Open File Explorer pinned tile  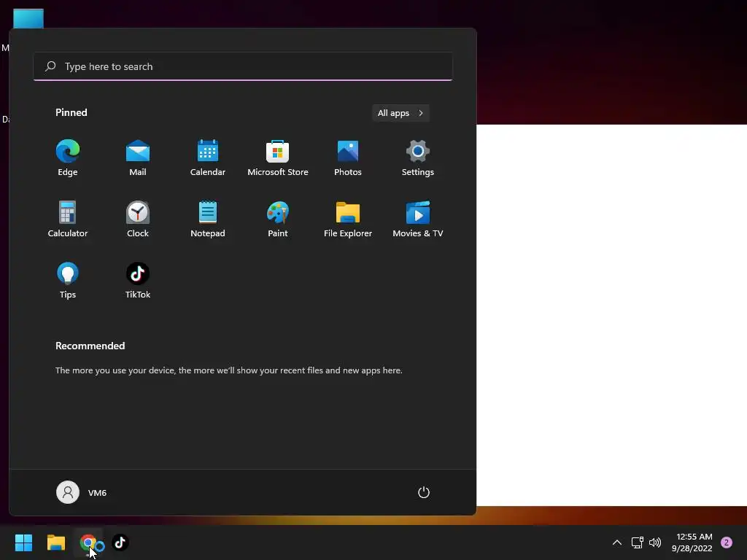(x=348, y=219)
